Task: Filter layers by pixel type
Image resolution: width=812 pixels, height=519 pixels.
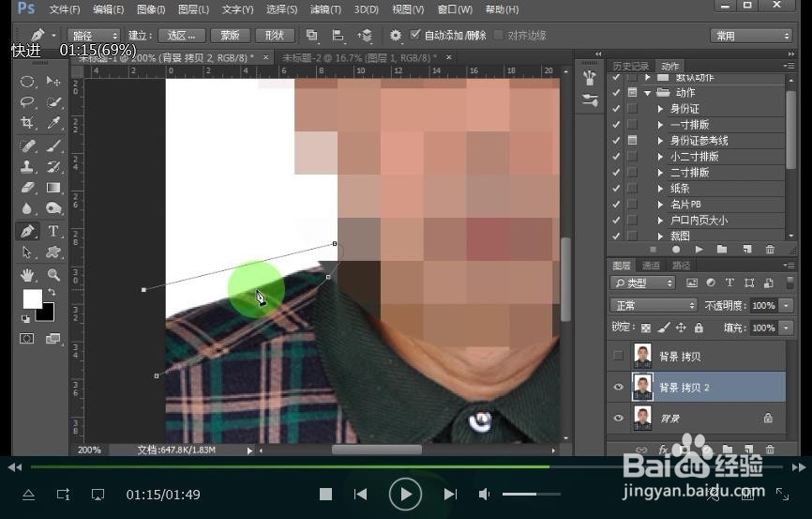Action: pos(692,283)
